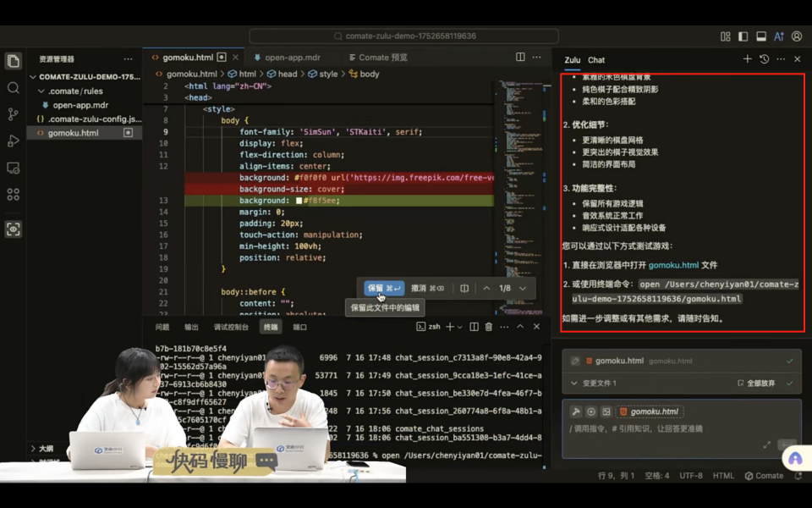Open the 端口 panel tab
This screenshot has width=812, height=508.
[299, 327]
